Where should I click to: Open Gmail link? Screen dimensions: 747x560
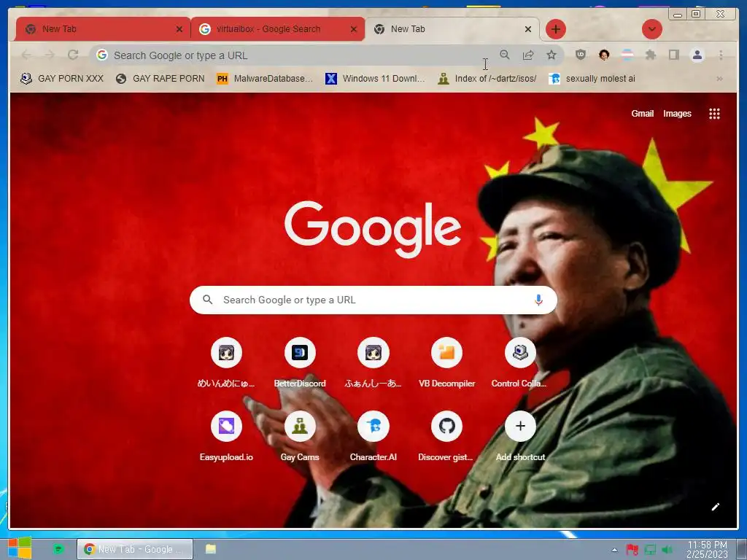point(642,113)
